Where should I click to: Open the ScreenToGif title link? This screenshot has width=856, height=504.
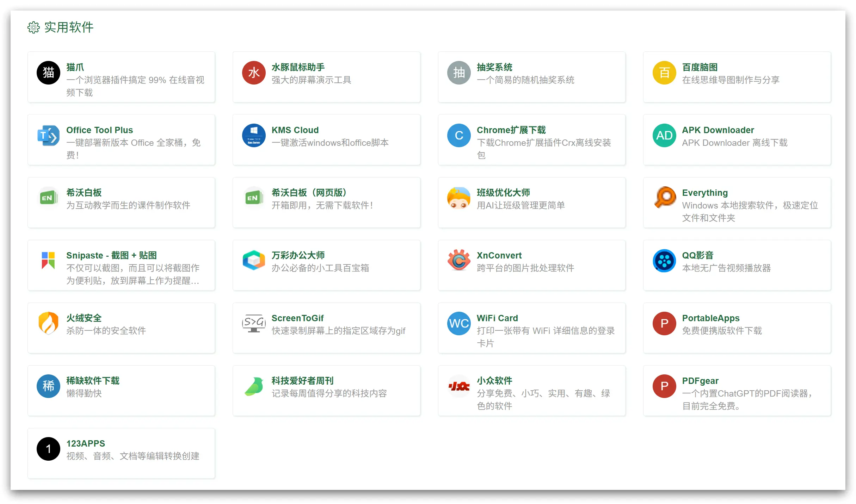tap(297, 318)
